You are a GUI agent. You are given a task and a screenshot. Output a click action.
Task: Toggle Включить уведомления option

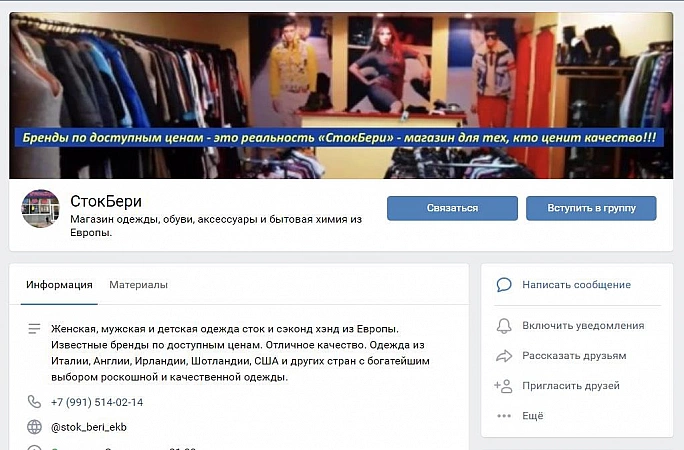(x=583, y=326)
